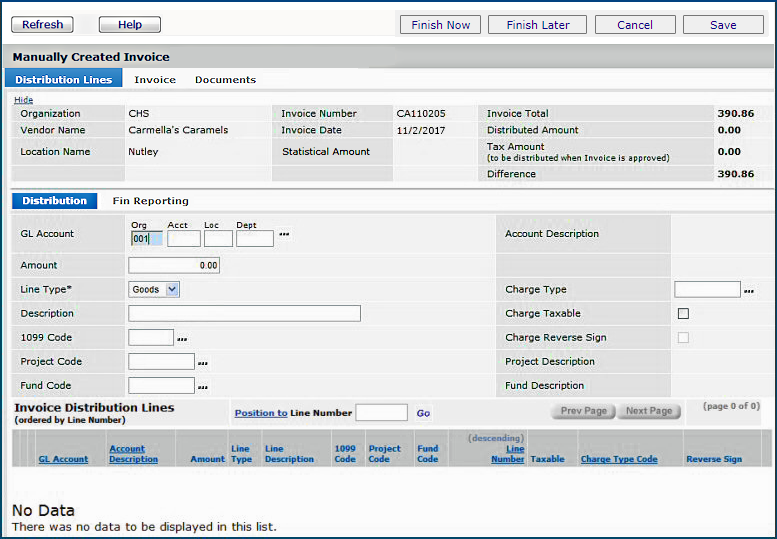Viewport: 777px width, 539px height.
Task: Focus the Description text field
Action: click(244, 314)
